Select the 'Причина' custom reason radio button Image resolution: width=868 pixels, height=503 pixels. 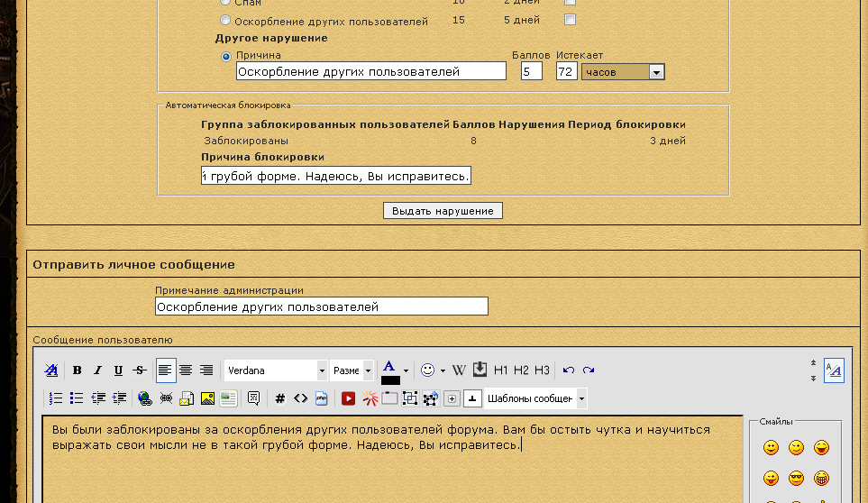tap(225, 56)
